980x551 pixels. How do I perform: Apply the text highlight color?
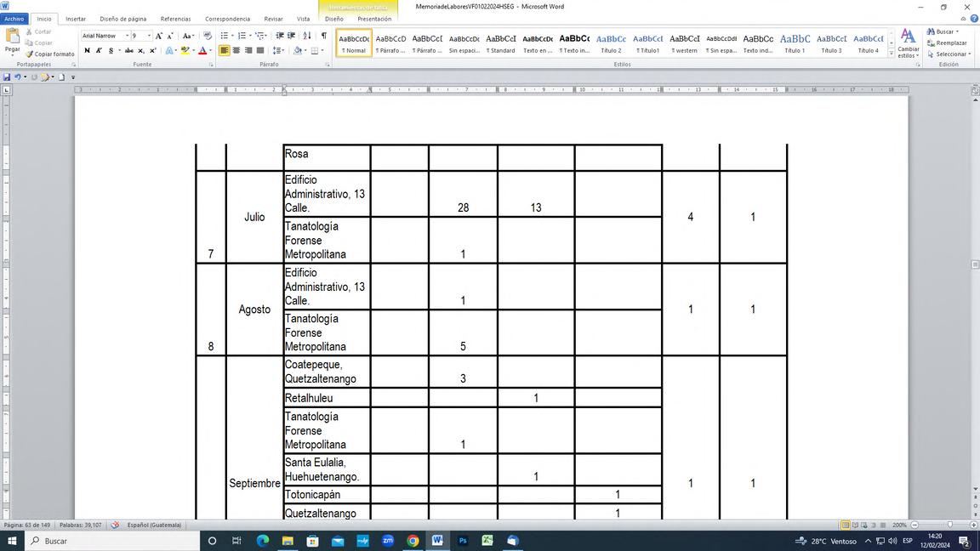point(185,51)
